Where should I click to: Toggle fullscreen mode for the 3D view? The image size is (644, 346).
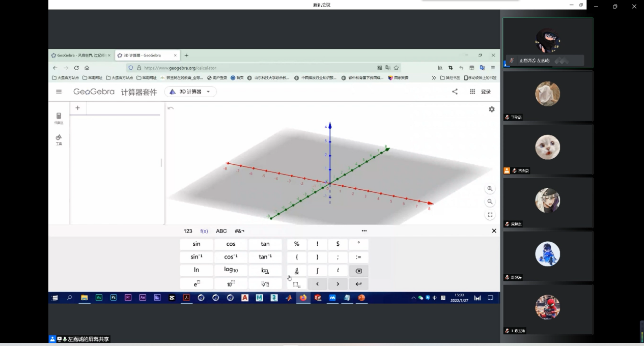490,215
